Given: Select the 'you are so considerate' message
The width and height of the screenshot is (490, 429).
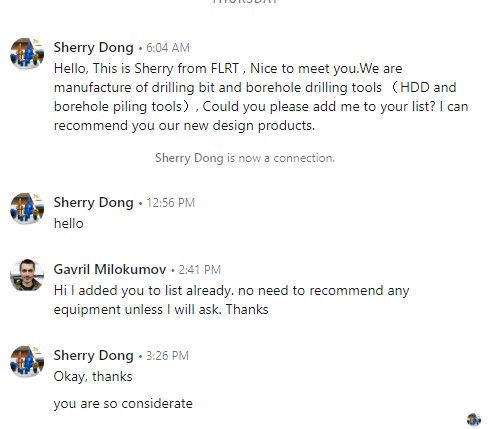Looking at the screenshot, I should pos(123,404).
